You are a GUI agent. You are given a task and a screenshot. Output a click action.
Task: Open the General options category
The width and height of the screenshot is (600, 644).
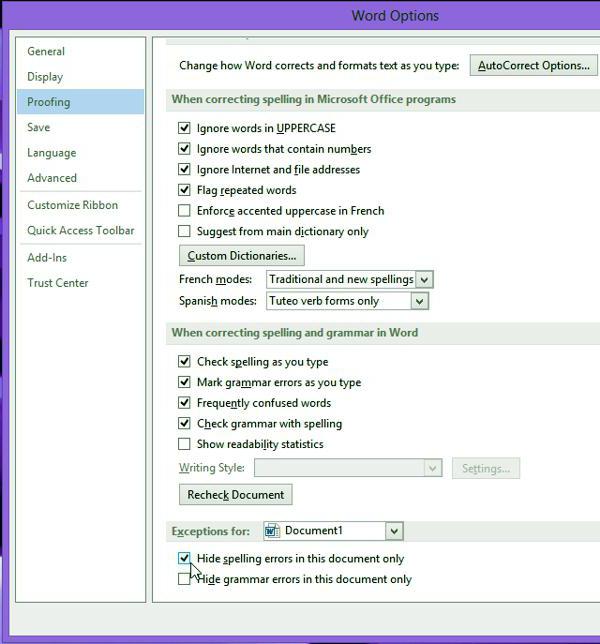point(46,51)
